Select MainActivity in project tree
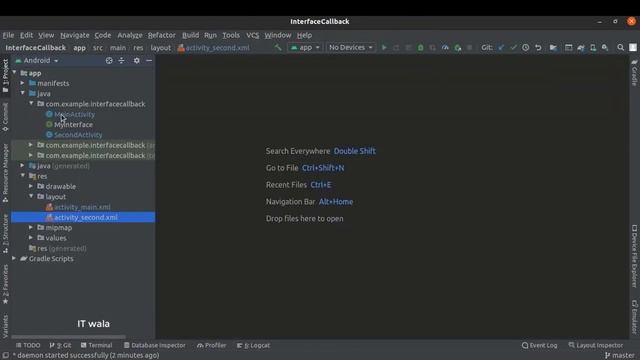Screen dimensions: 640x360 (74, 114)
